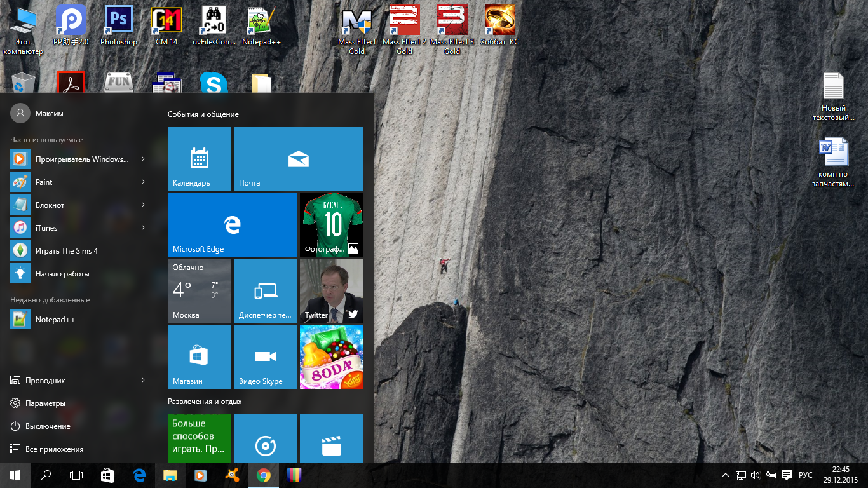Open Все приложения list
Viewport: 868px width, 488px height.
click(54, 449)
